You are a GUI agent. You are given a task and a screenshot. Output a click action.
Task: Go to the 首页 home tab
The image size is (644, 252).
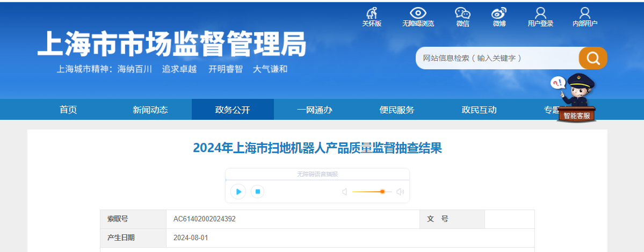point(68,110)
